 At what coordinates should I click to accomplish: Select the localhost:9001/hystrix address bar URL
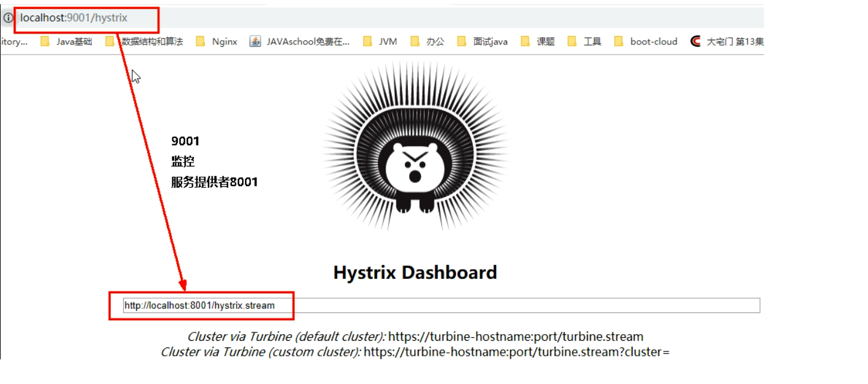pyautogui.click(x=74, y=18)
